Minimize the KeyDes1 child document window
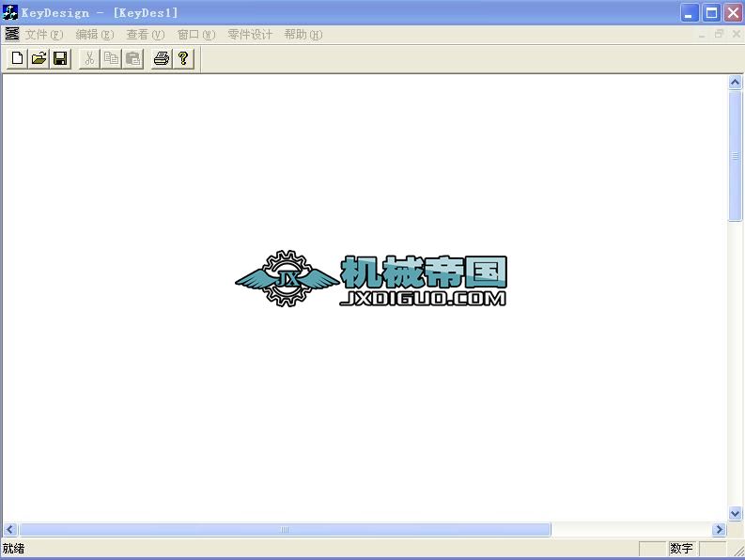This screenshot has width=745, height=560. 702,34
